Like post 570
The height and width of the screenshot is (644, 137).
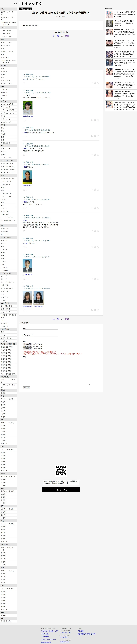click(24, 83)
